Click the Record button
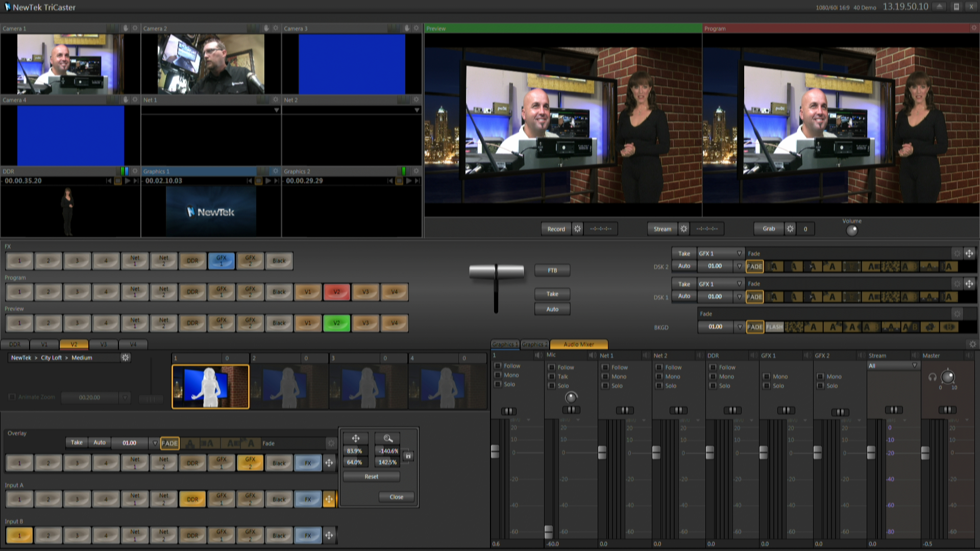This screenshot has height=551, width=980. 556,229
